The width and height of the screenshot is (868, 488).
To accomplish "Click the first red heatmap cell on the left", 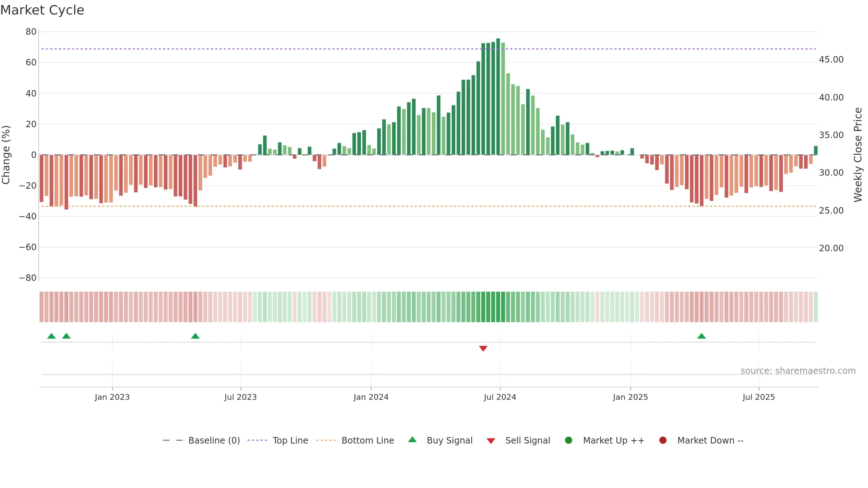I will [x=42, y=307].
